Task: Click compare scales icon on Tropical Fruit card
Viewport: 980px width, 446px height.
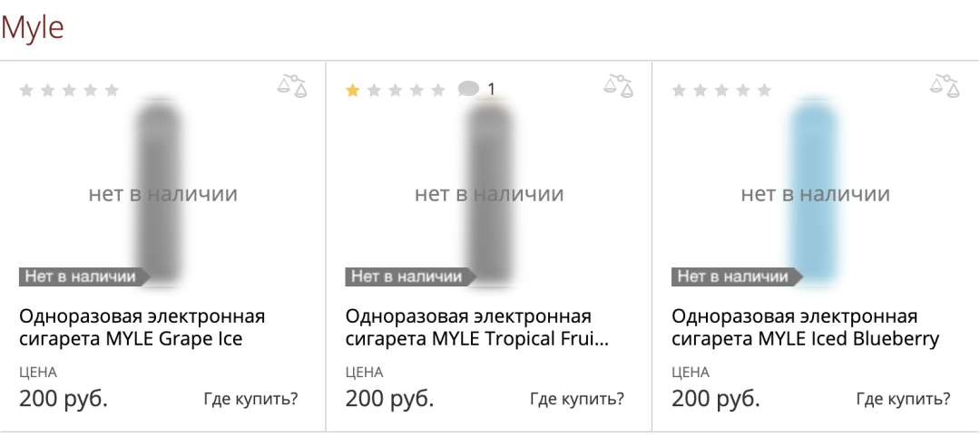Action: click(619, 85)
